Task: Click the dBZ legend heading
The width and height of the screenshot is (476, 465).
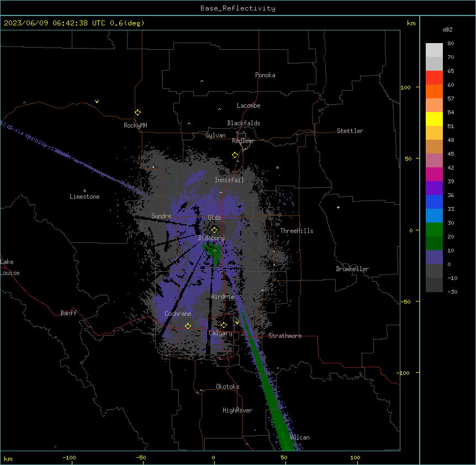Action: point(447,29)
